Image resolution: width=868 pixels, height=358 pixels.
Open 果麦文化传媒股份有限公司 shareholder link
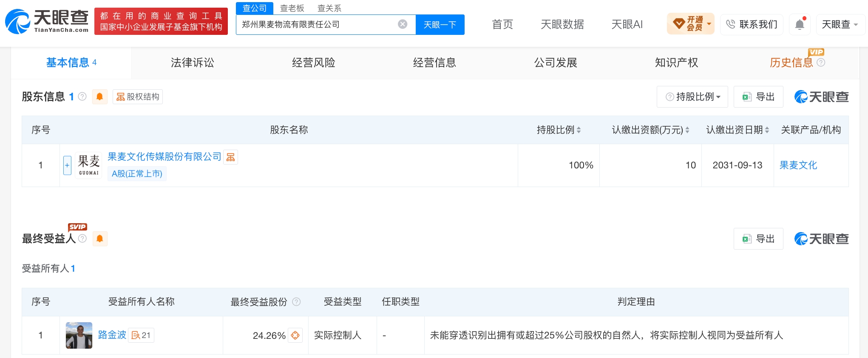point(165,157)
